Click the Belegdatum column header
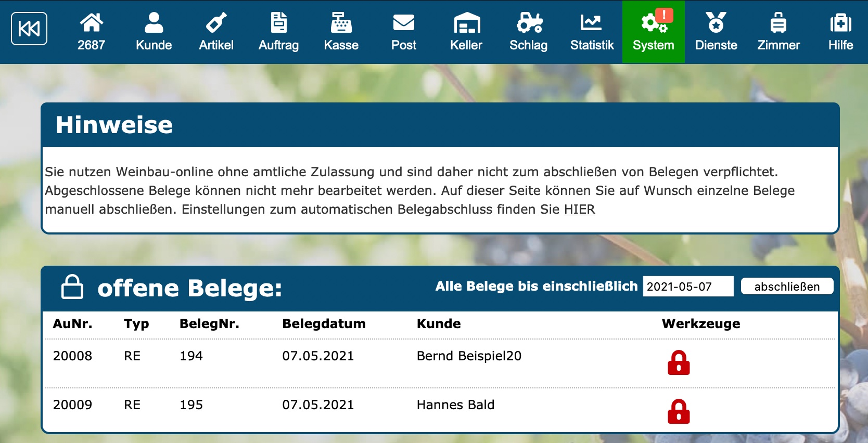Viewport: 868px width, 443px height. pos(324,324)
